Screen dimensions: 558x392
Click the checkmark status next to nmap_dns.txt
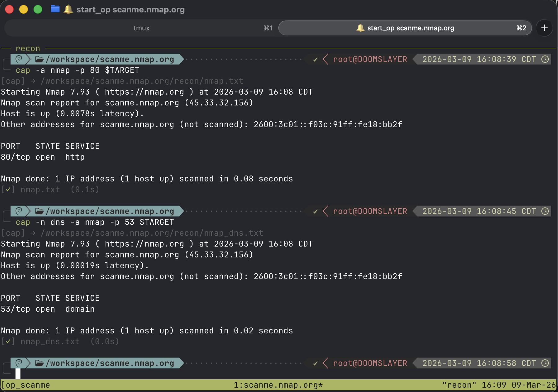[x=8, y=341]
